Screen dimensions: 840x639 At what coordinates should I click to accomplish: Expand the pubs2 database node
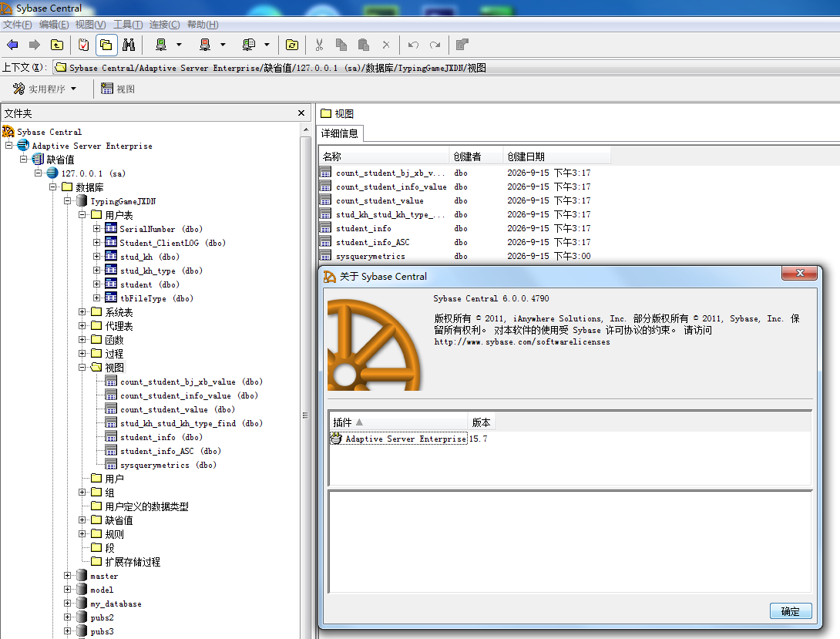[x=67, y=617]
